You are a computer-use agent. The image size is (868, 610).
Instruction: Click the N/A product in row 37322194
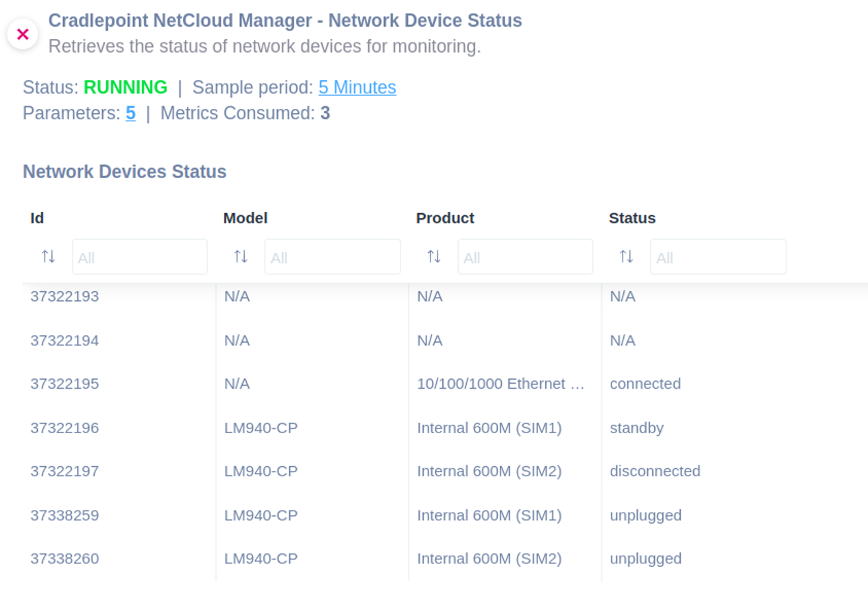coord(430,341)
